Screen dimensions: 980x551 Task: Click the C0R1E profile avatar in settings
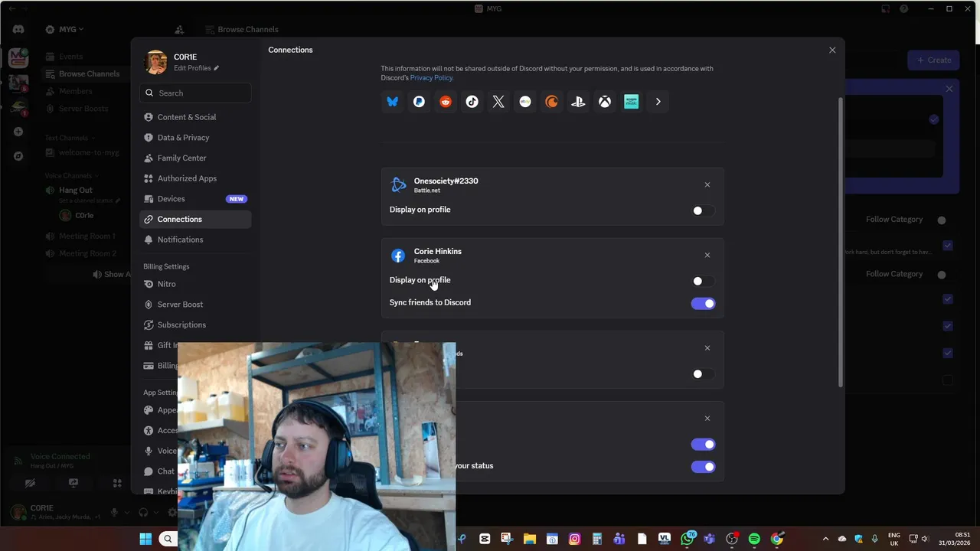point(156,62)
